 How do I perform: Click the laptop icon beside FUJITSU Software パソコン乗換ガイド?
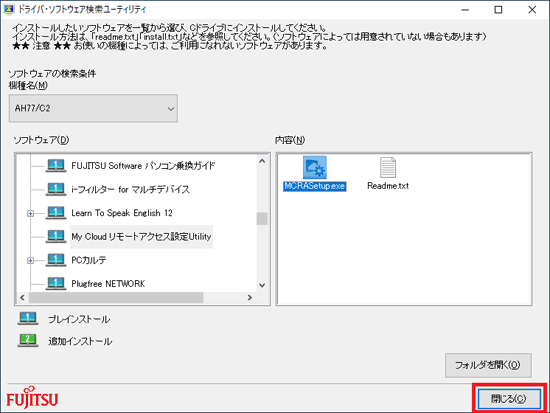click(56, 166)
